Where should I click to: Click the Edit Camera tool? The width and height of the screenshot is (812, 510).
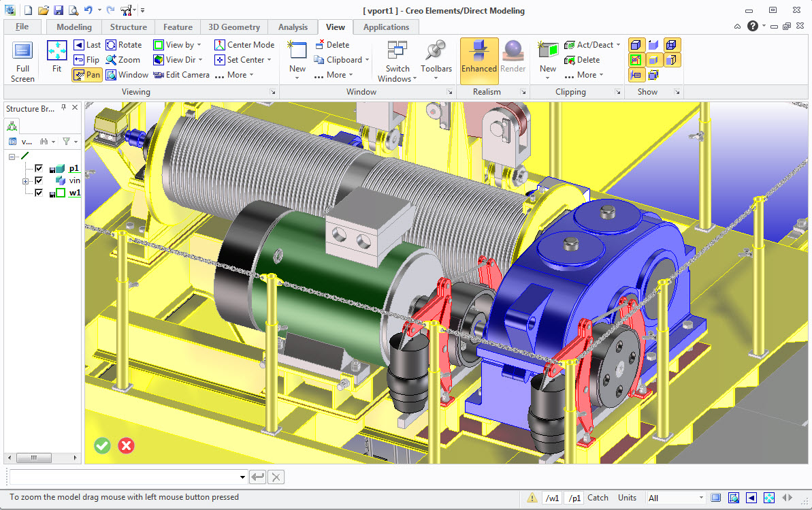(181, 75)
